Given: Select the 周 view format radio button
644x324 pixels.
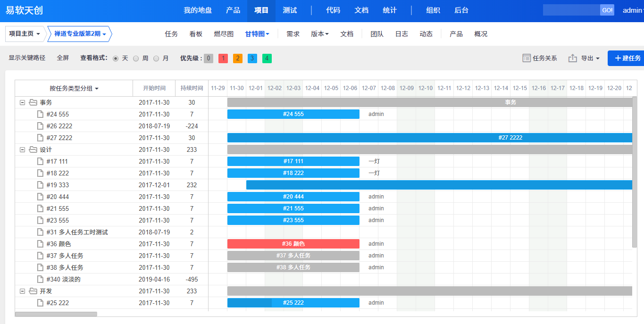Looking at the screenshot, I should point(136,58).
